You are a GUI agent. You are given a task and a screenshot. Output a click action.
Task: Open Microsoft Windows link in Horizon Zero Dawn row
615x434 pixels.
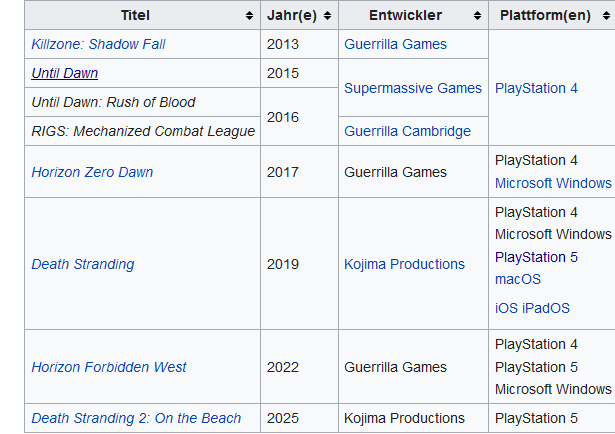[553, 183]
